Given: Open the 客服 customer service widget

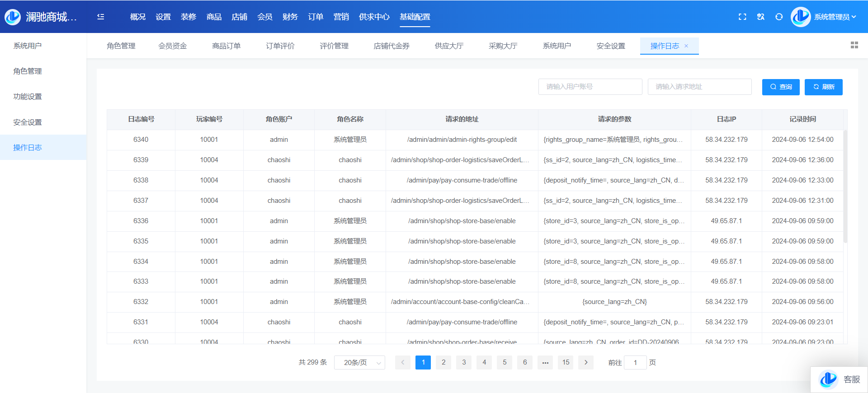Looking at the screenshot, I should click(x=840, y=379).
